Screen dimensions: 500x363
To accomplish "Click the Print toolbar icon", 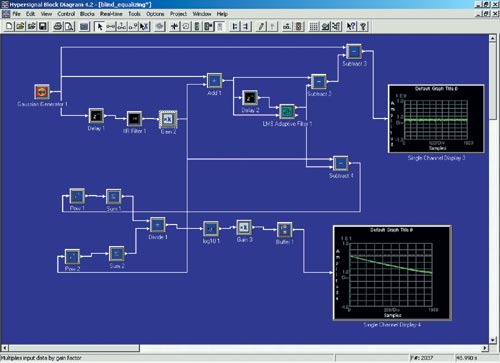I will 57,26.
